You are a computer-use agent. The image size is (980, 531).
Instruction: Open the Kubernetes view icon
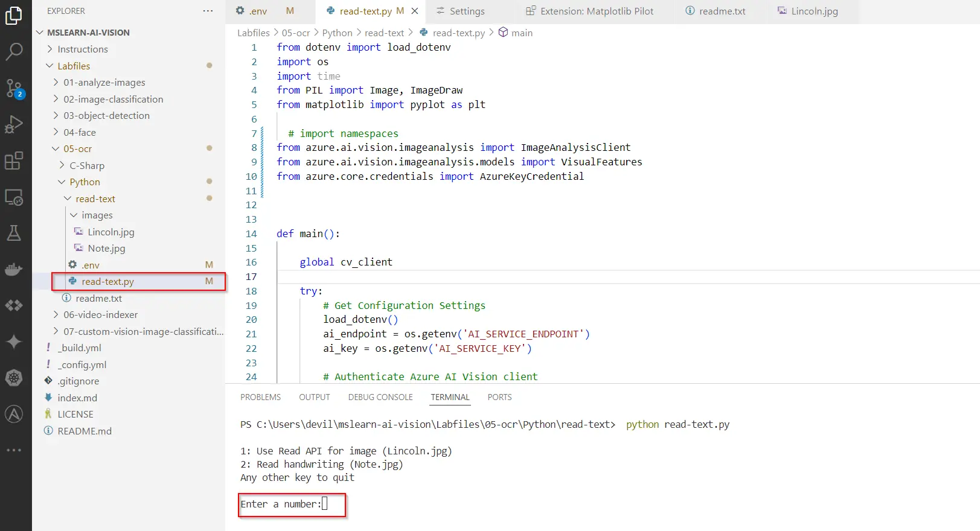coord(14,378)
